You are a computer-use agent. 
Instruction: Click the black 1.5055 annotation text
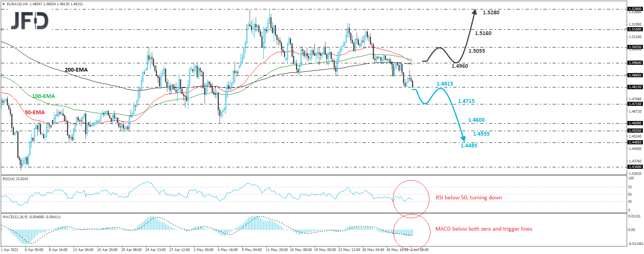point(477,51)
